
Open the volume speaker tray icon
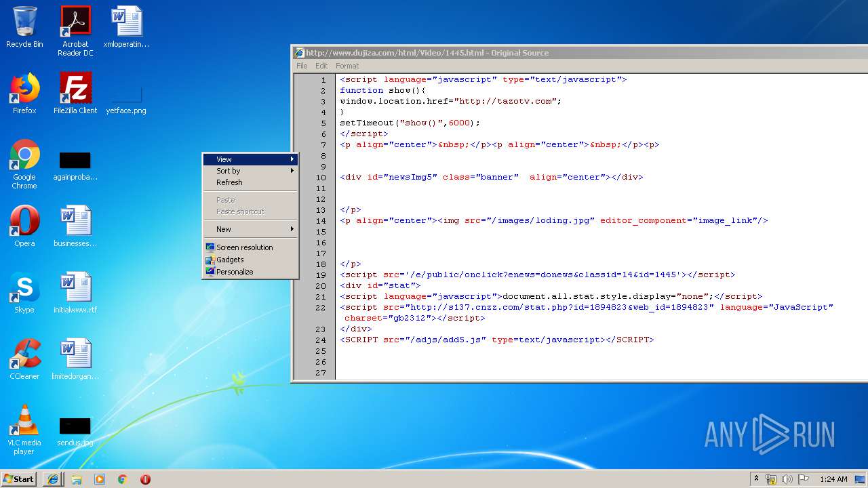[x=787, y=479]
